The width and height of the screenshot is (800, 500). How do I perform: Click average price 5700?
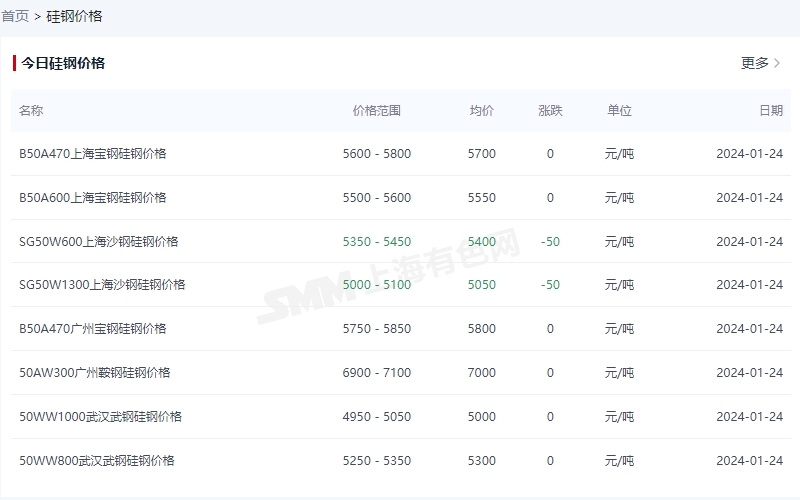(x=482, y=154)
